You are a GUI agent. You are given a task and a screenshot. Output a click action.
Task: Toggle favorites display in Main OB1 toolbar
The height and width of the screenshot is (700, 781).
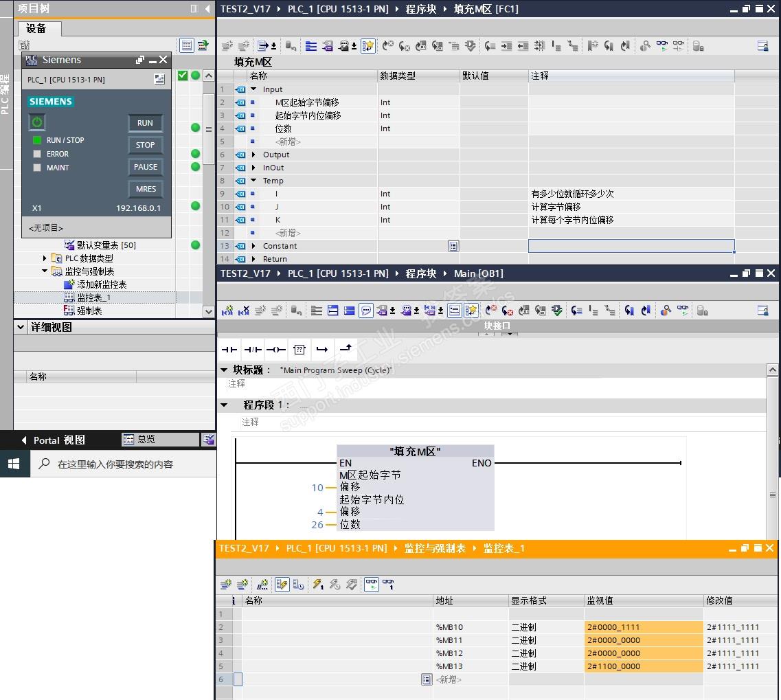(471, 311)
